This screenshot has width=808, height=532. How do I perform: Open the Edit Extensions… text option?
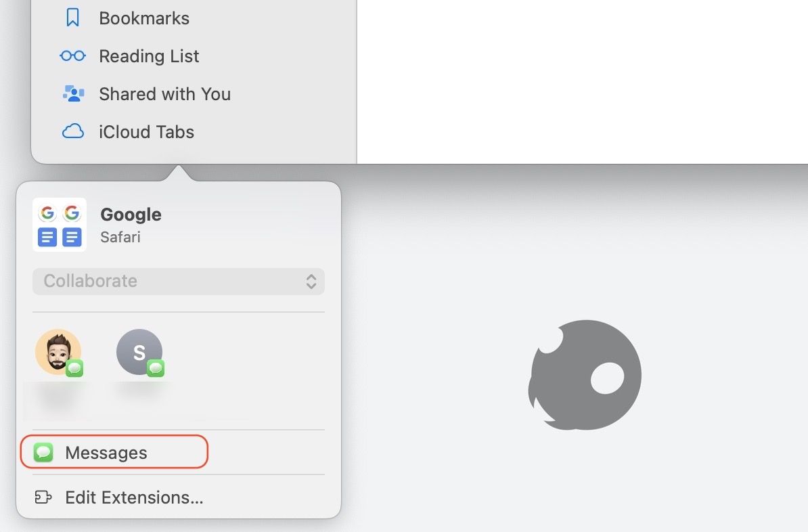coord(134,498)
